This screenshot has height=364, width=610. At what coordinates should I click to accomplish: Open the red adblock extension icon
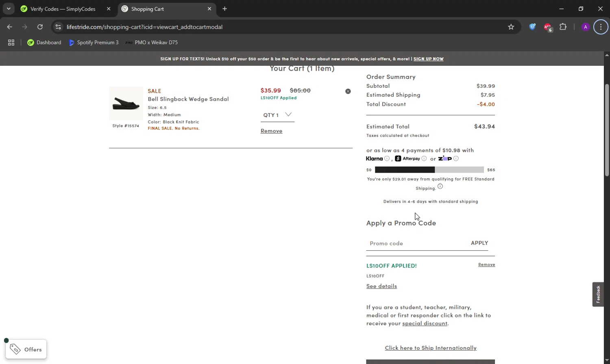coord(548,27)
